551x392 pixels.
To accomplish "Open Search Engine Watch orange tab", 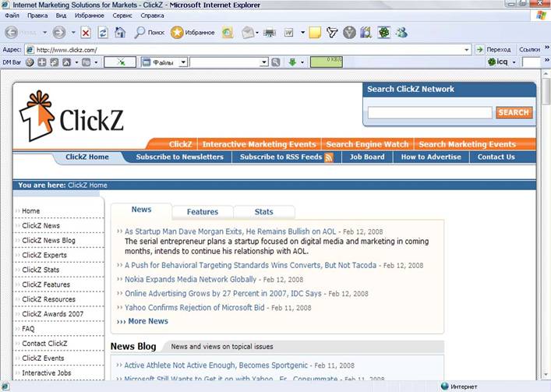I will click(x=367, y=144).
